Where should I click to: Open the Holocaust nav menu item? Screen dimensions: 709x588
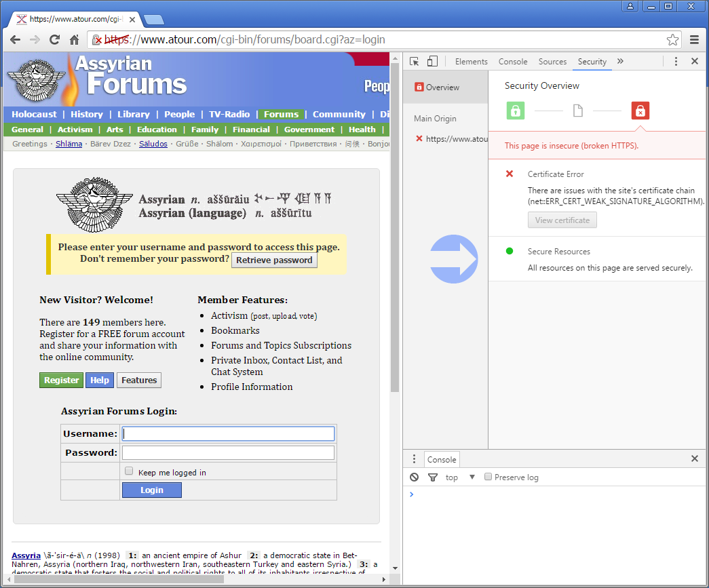click(x=35, y=115)
